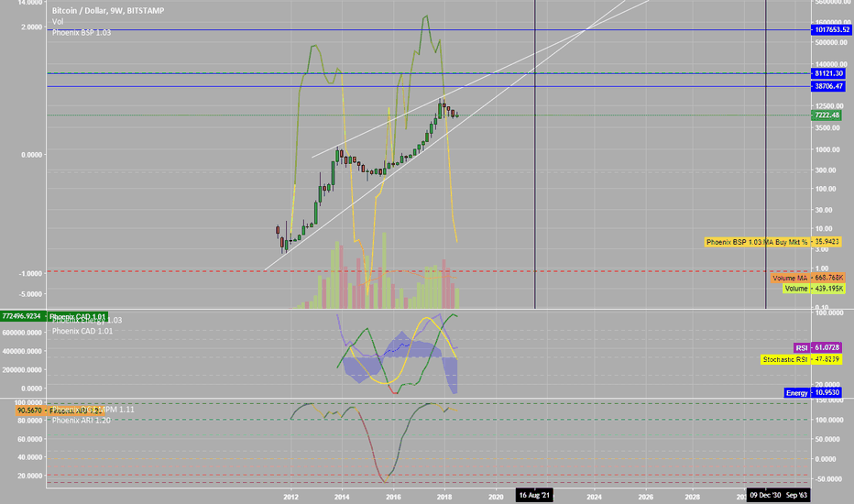Click the 2.0000 left axis value
Image resolution: width=854 pixels, height=504 pixels.
pos(31,27)
